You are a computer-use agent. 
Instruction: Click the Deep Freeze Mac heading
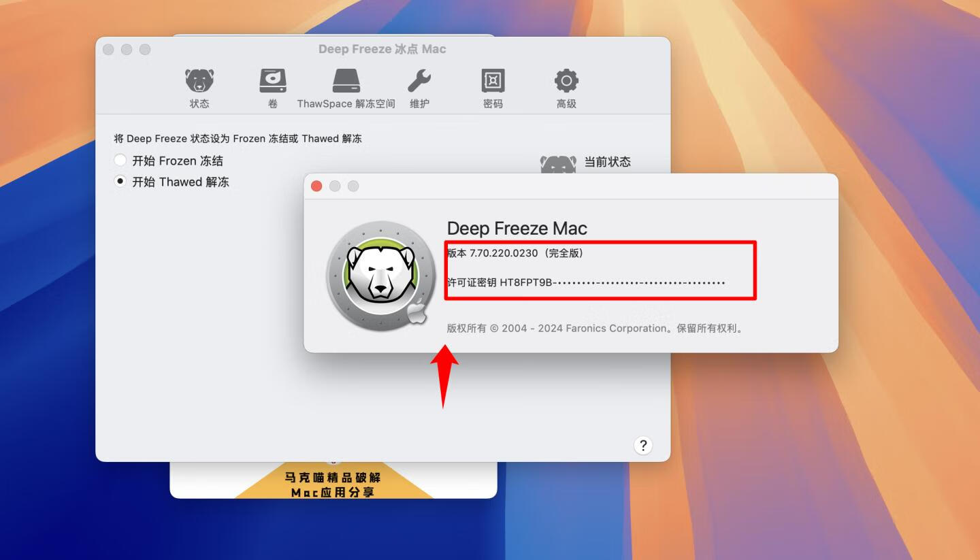coord(517,229)
